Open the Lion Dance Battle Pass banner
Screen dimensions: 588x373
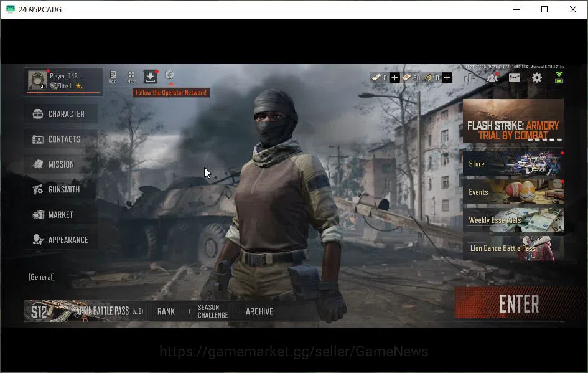[x=513, y=248]
